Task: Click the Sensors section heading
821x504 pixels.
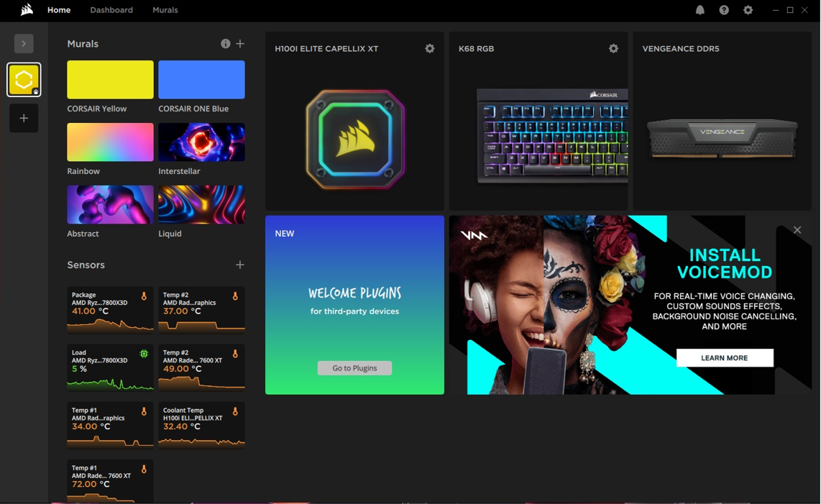Action: pos(86,265)
